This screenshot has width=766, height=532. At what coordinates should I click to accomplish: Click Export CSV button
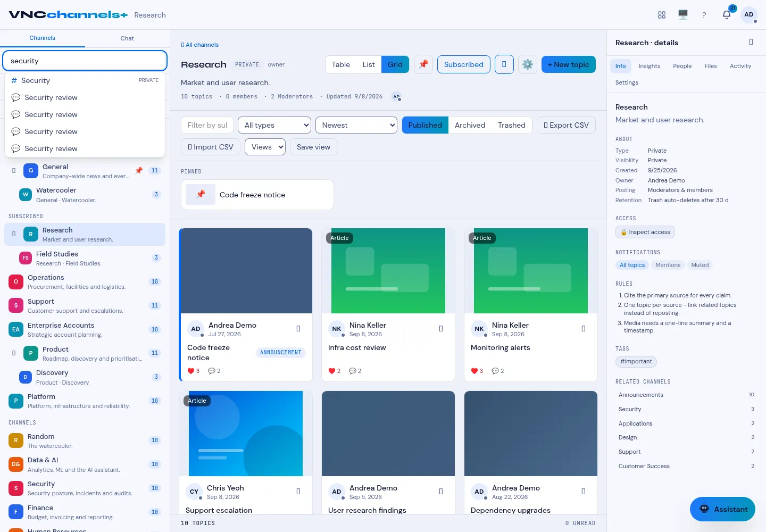click(567, 125)
